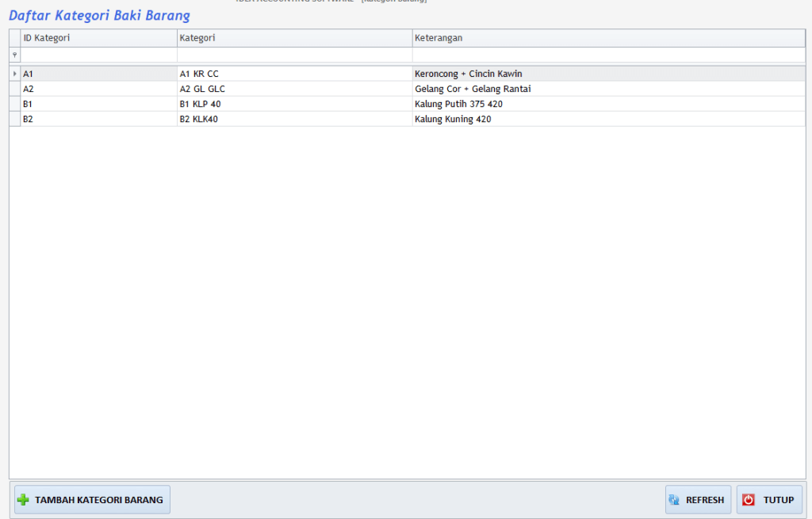Click the row indicator arrow beside A1
The height and width of the screenshot is (519, 812).
click(14, 74)
